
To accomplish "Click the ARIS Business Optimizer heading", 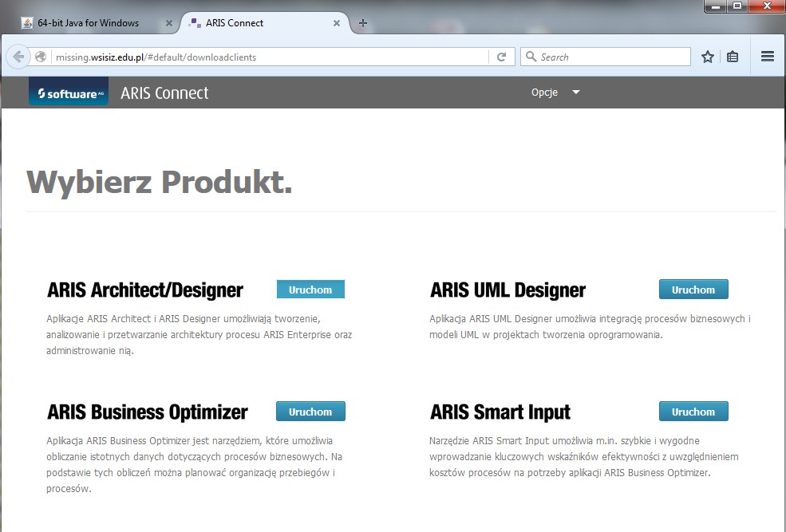I will [148, 412].
